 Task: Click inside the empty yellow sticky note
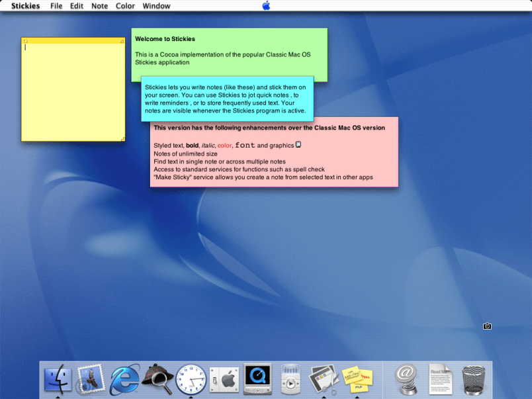point(73,93)
